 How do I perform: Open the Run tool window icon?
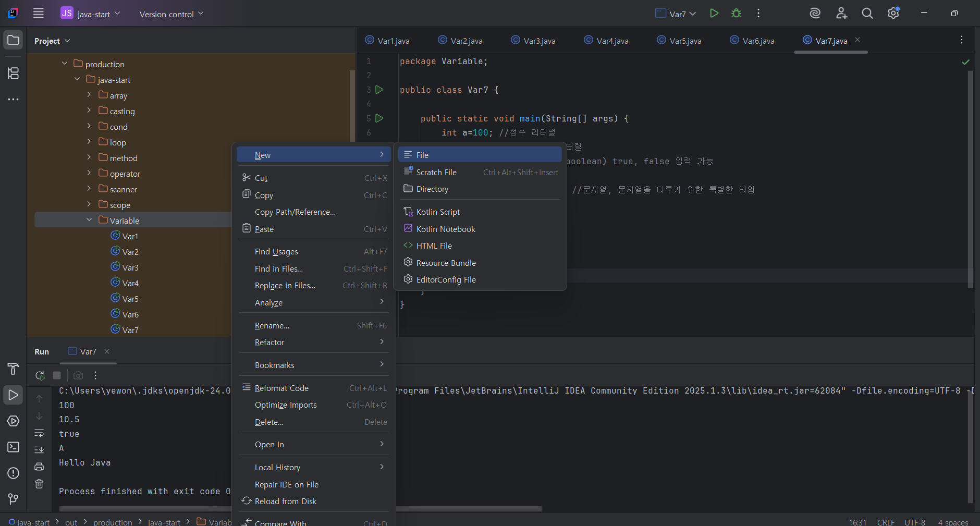[14, 395]
